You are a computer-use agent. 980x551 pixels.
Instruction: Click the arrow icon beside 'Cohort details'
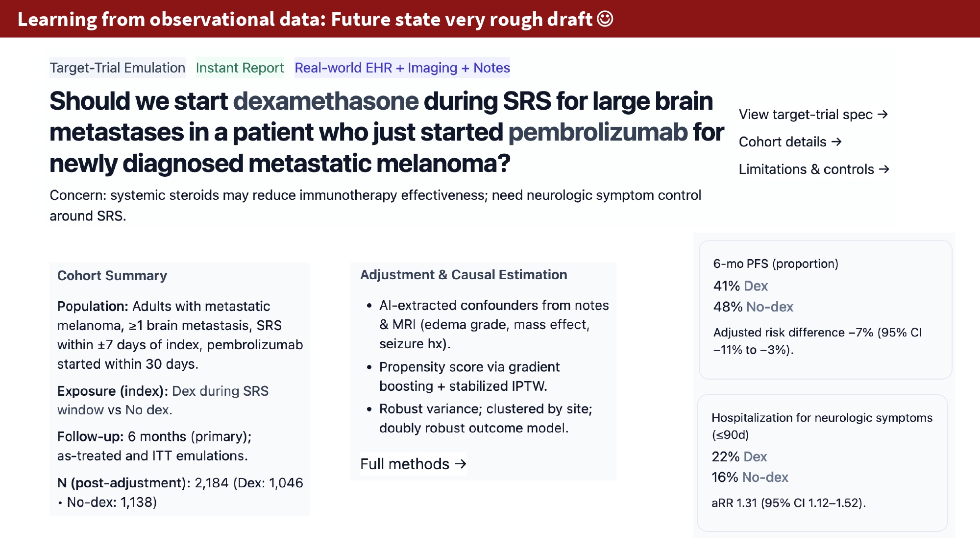click(836, 142)
